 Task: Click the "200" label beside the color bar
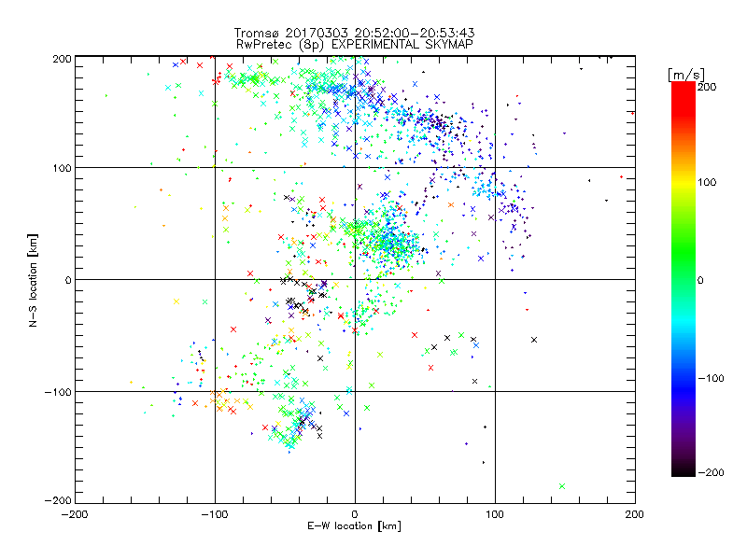coord(707,87)
